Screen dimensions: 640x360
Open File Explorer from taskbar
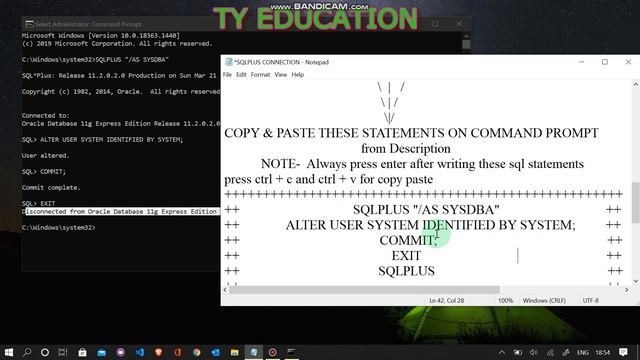tap(235, 352)
